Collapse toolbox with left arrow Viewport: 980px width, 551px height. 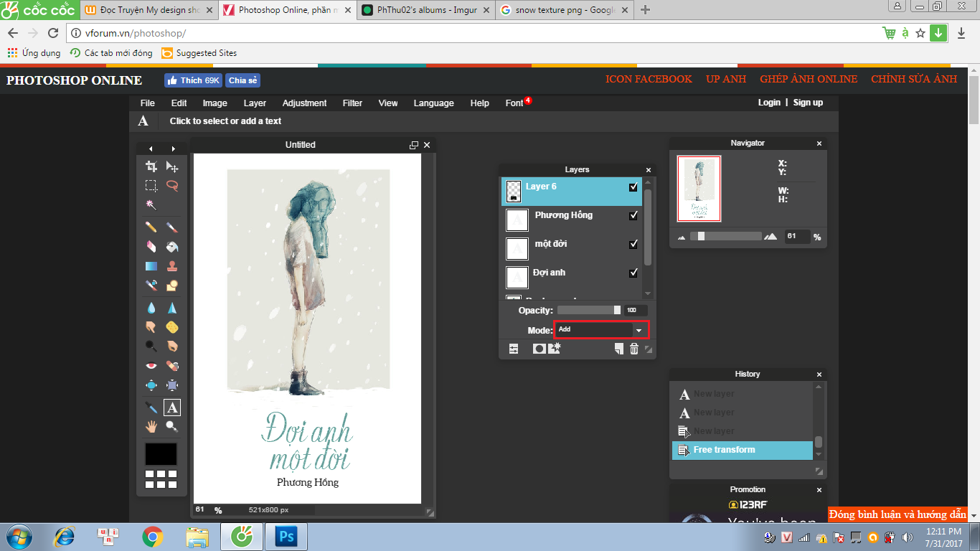tap(151, 149)
